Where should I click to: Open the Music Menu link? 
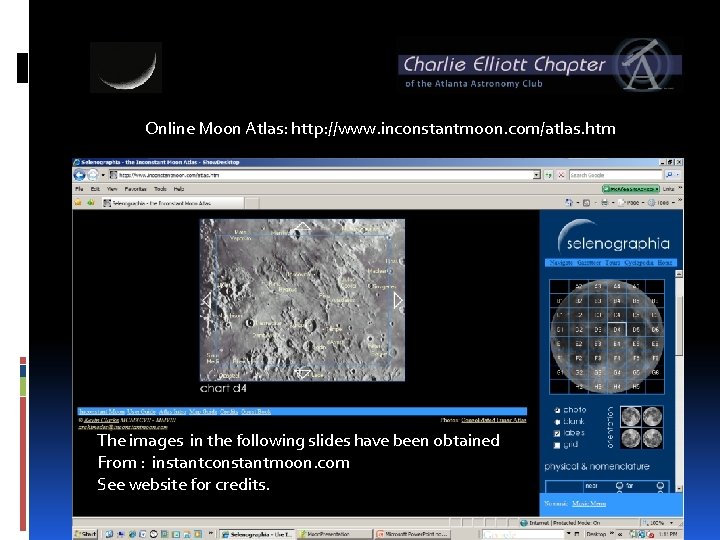589,504
